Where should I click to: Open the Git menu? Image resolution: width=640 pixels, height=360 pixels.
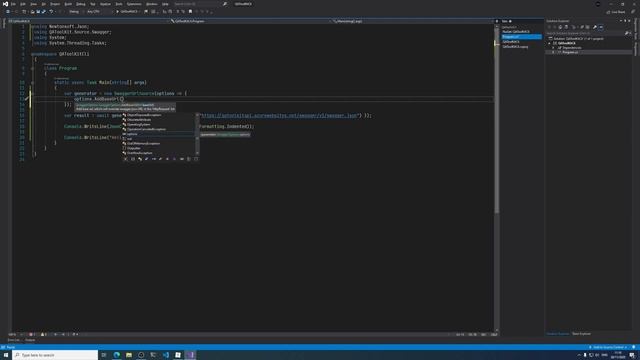[43, 4]
